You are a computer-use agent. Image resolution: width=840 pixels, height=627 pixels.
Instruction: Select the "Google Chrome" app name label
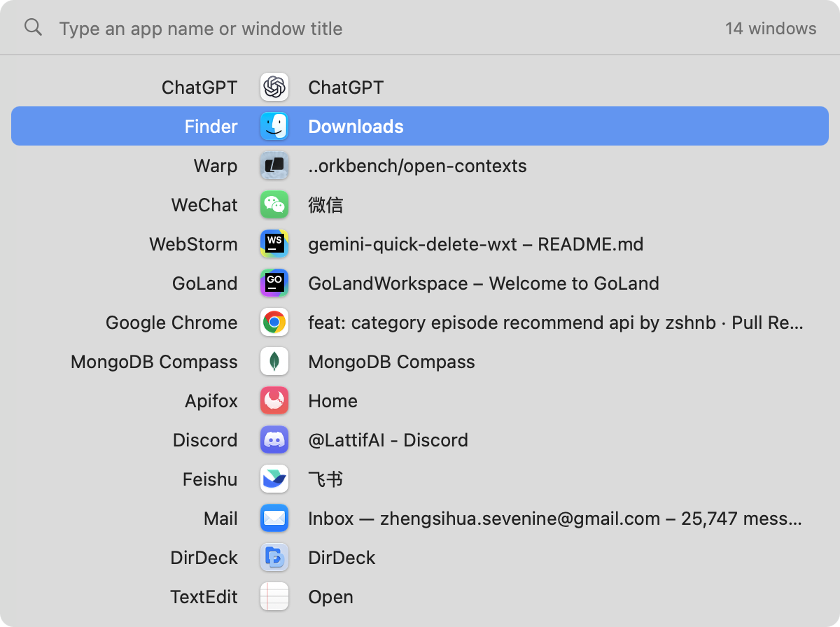(x=171, y=323)
